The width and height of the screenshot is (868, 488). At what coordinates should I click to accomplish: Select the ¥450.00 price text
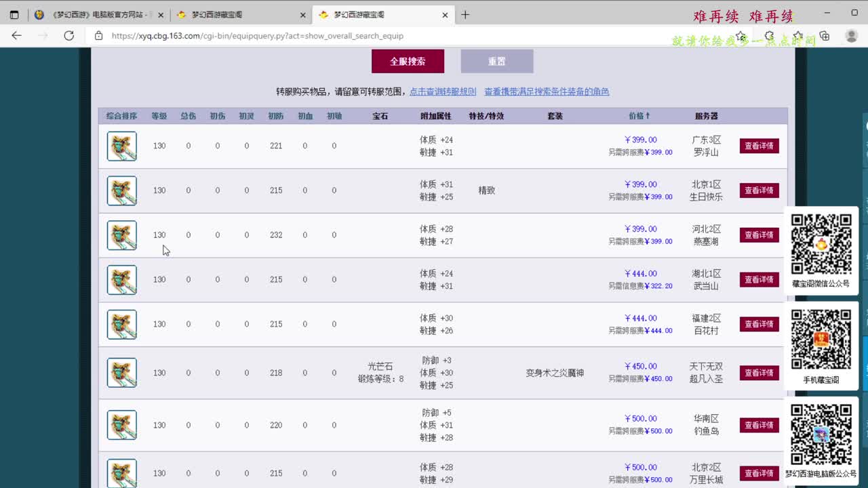tap(640, 367)
